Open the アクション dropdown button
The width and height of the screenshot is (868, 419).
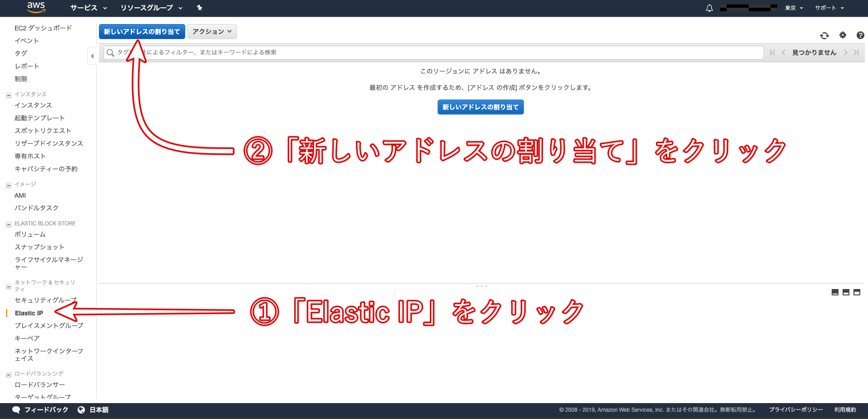point(212,31)
